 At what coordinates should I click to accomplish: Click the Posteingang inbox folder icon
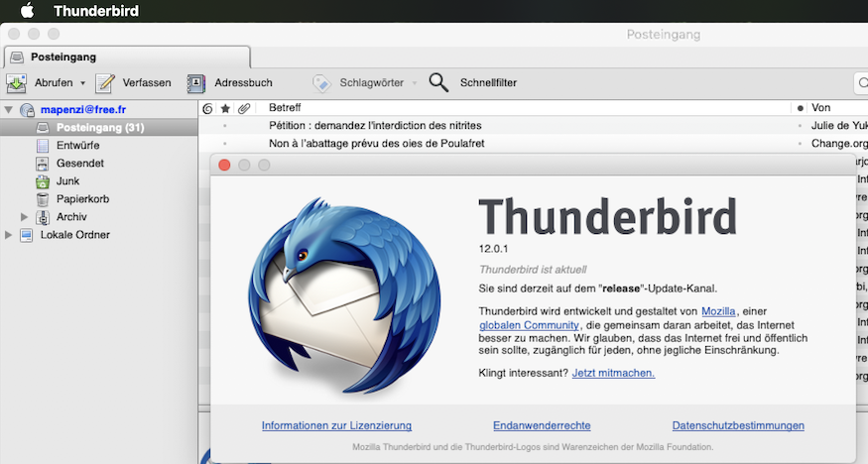[x=43, y=128]
